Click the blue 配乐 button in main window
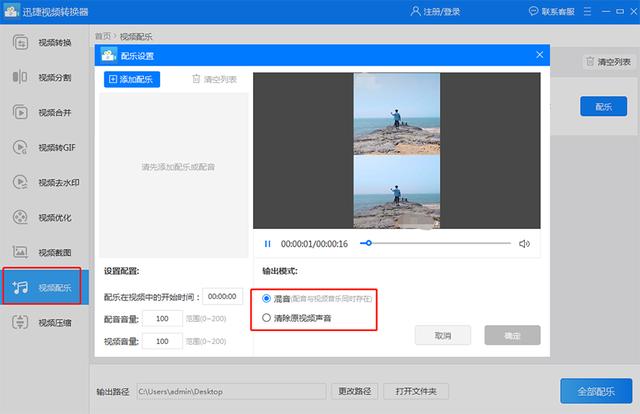The height and width of the screenshot is (414, 640). (604, 107)
